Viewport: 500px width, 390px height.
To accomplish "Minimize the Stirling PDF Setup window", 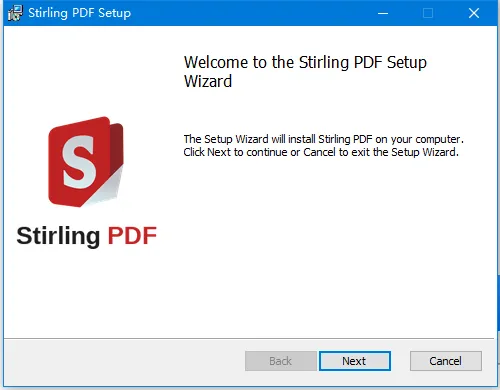I will 383,13.
